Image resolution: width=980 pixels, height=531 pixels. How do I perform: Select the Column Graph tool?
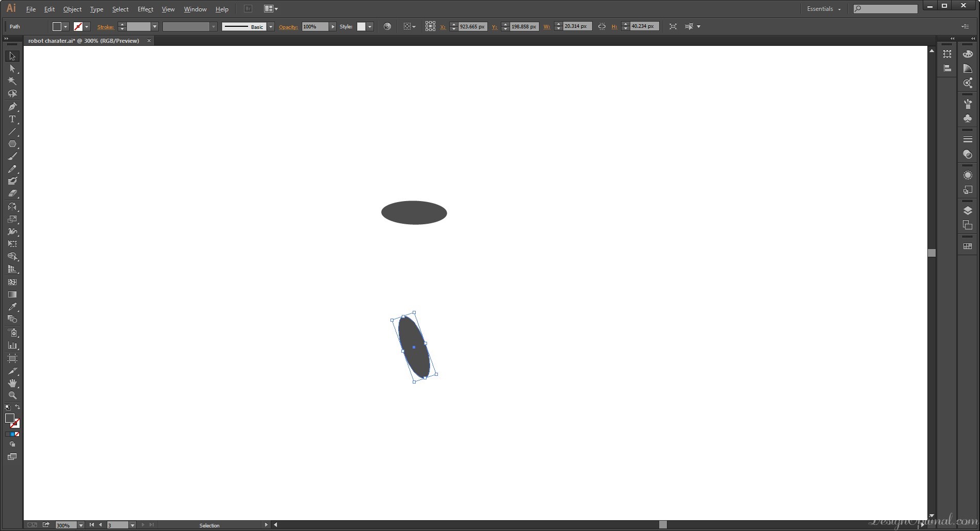12,345
